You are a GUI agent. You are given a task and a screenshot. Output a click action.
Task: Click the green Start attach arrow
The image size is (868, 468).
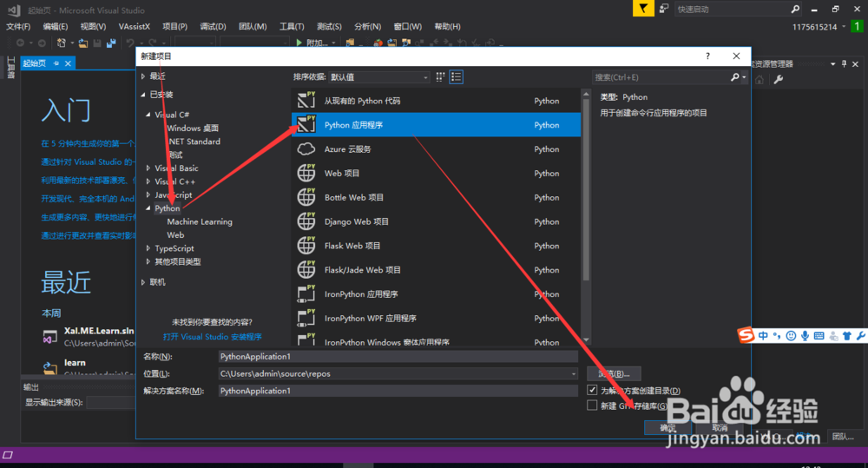pos(299,43)
